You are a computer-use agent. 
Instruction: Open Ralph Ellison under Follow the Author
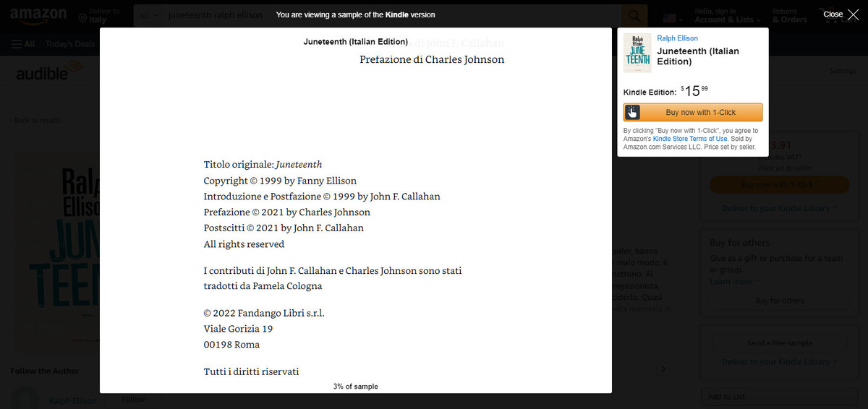pyautogui.click(x=72, y=400)
